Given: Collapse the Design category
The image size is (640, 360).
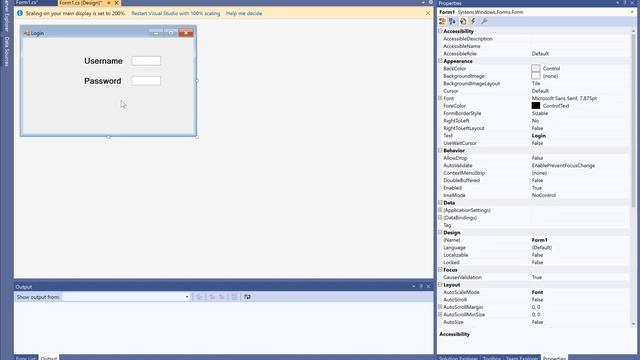Looking at the screenshot, I should [440, 232].
